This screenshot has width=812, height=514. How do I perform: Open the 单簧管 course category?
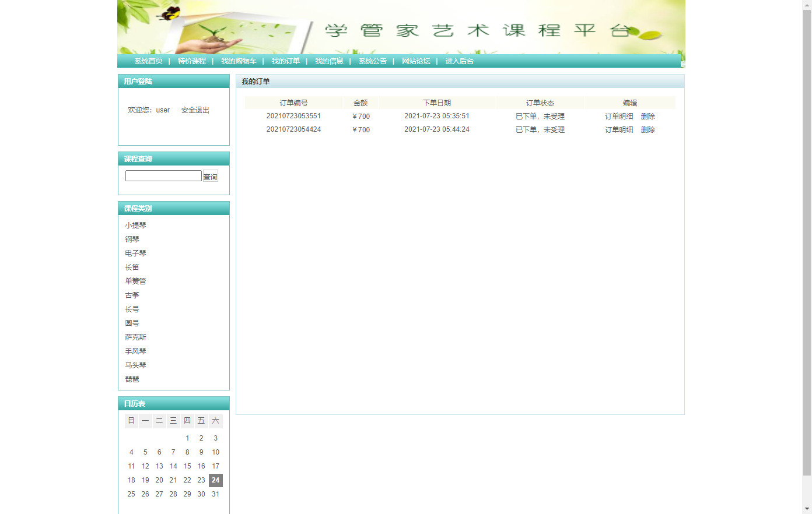pyautogui.click(x=135, y=281)
